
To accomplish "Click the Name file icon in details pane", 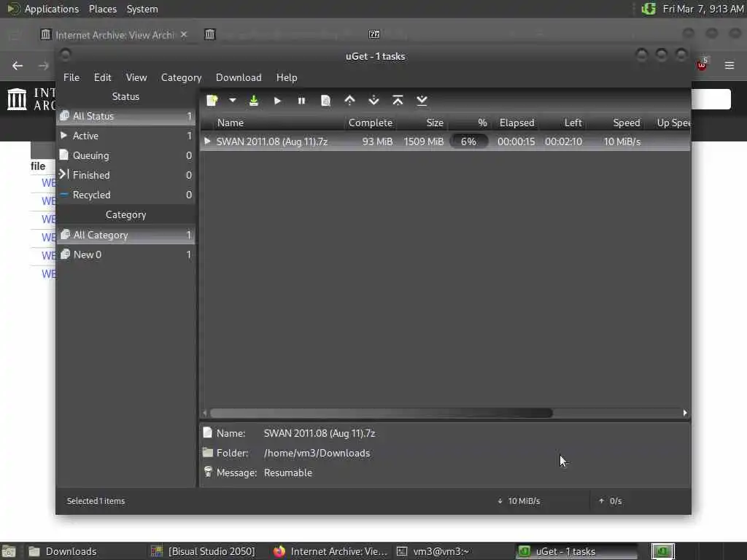I will pos(207,432).
